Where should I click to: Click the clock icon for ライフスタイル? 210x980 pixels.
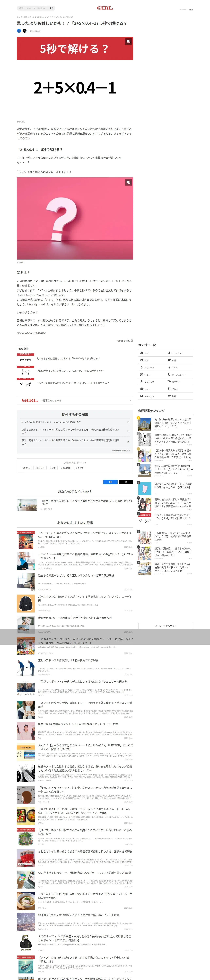[169, 375]
